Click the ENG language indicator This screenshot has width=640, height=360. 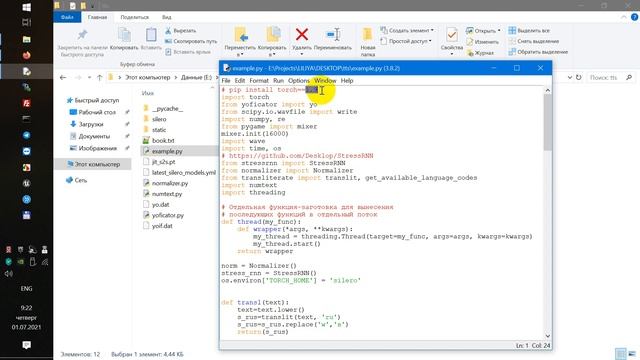(x=27, y=289)
